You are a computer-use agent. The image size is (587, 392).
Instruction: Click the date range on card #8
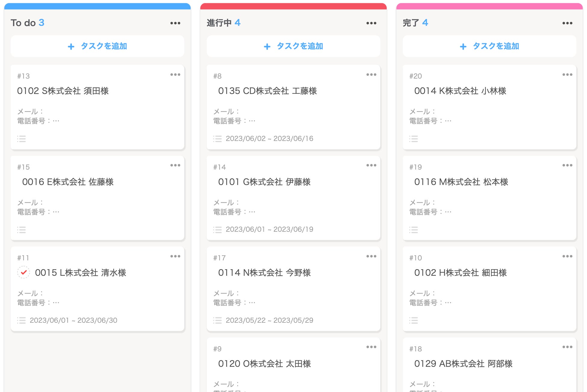pyautogui.click(x=269, y=138)
